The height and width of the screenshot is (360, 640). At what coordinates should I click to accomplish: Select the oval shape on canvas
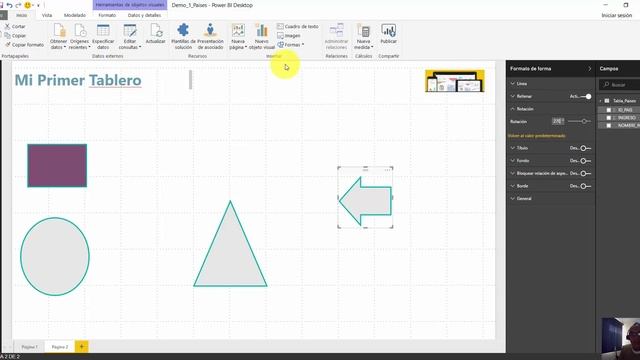coord(55,256)
